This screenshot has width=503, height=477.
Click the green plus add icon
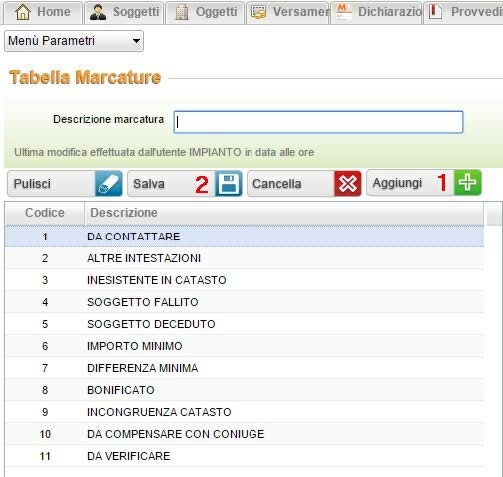pos(467,183)
